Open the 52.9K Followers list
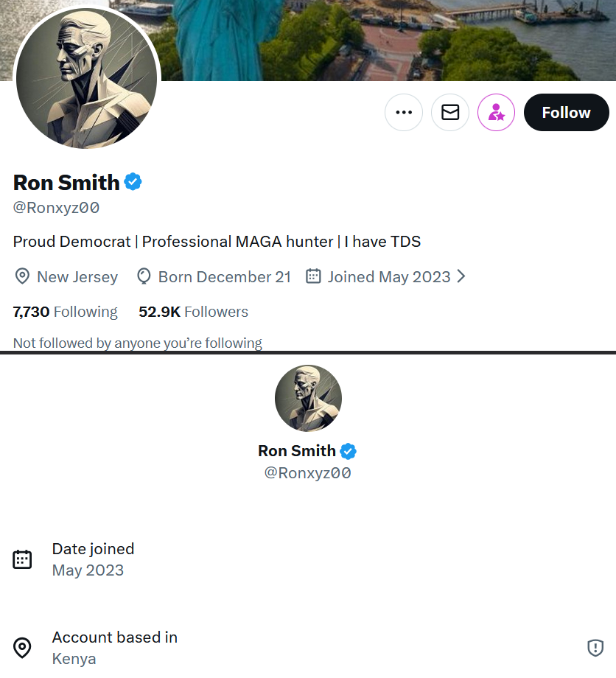This screenshot has height=678, width=616. [193, 312]
